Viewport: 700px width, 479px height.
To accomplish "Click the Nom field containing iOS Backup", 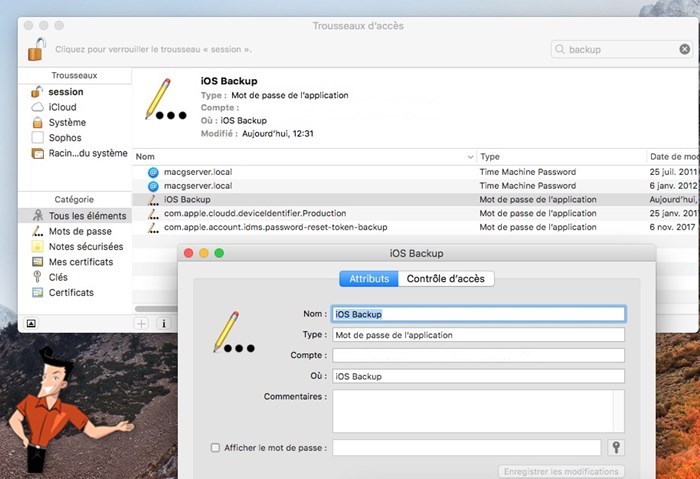I will (478, 314).
